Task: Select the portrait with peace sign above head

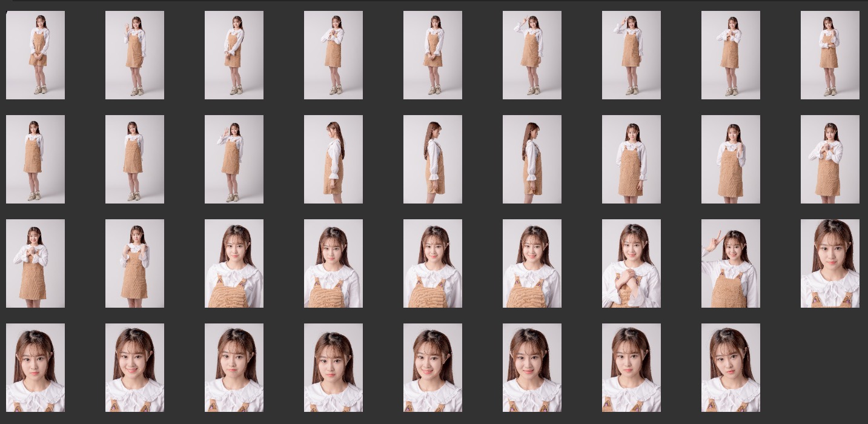Action: tap(731, 263)
